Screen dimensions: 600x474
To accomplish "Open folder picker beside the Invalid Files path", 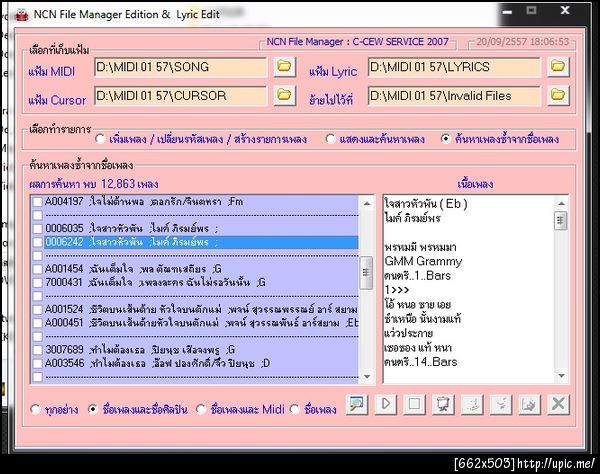I will [558, 95].
